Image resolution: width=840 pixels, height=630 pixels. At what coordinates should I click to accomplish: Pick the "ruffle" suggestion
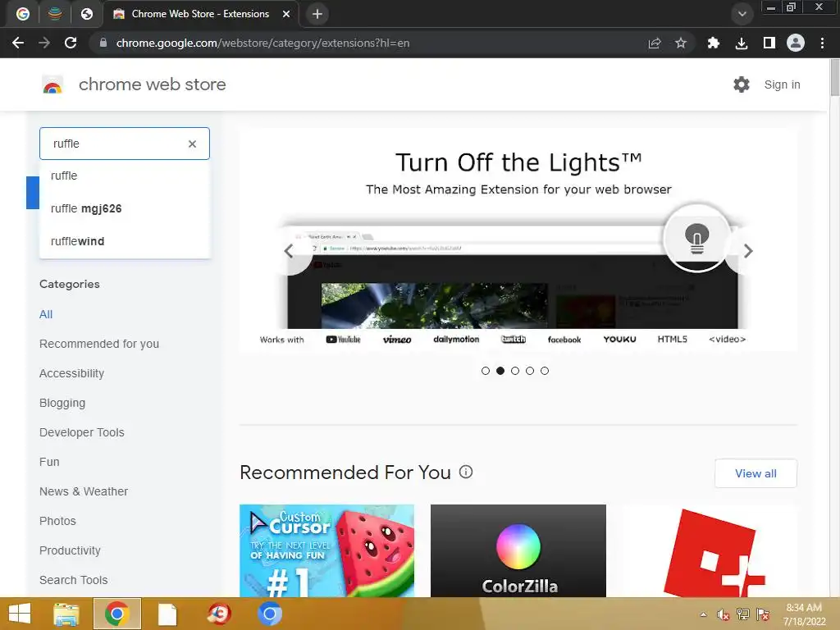tap(125, 176)
